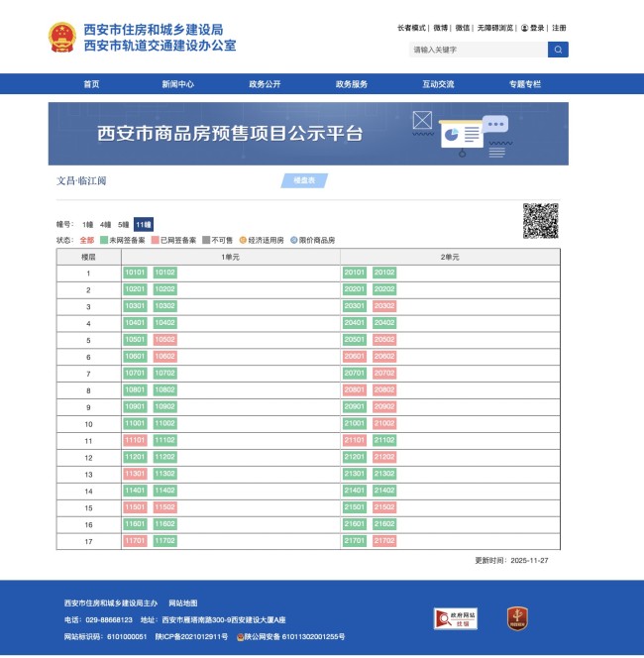Open unit 10101

(x=135, y=273)
